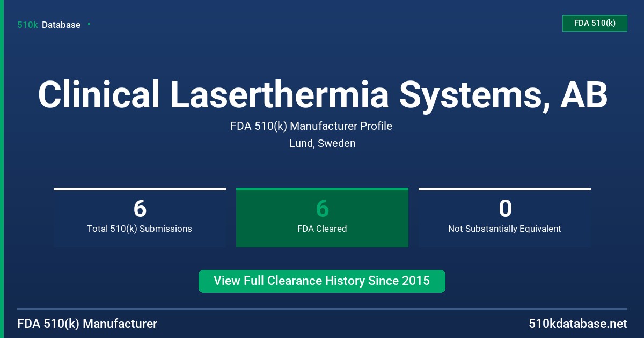The height and width of the screenshot is (338, 644).
Task: Click the FDA 510(k) Manufacturer Profile subtitle
Action: [311, 126]
